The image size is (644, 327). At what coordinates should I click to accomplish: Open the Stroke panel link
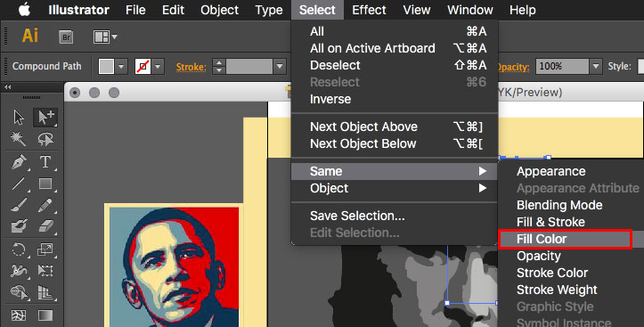191,67
